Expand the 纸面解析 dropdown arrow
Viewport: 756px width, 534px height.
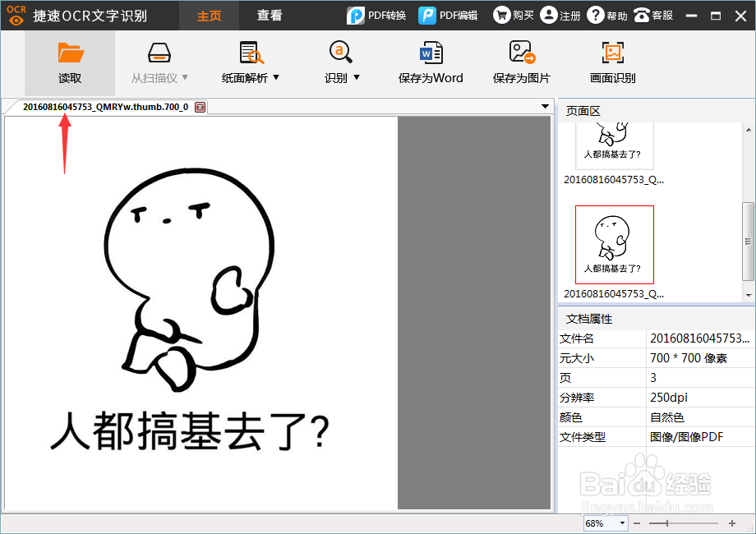pos(276,77)
